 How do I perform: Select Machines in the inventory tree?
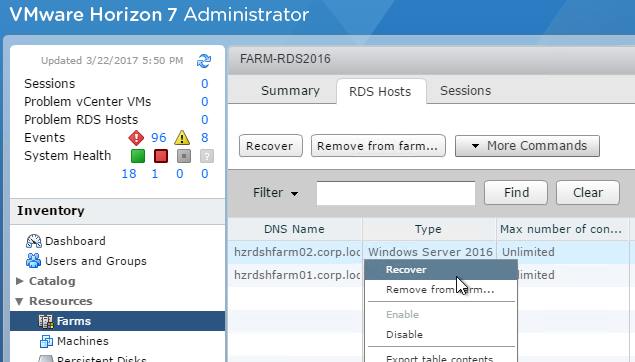(x=83, y=341)
